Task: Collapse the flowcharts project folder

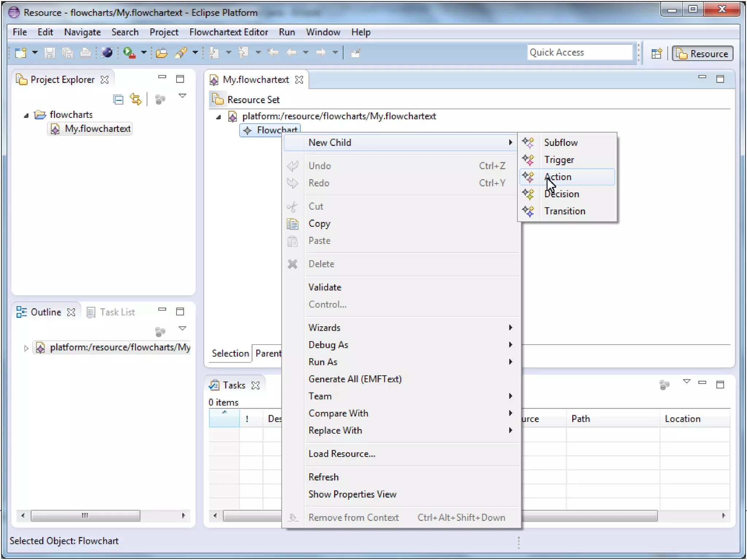Action: [26, 115]
